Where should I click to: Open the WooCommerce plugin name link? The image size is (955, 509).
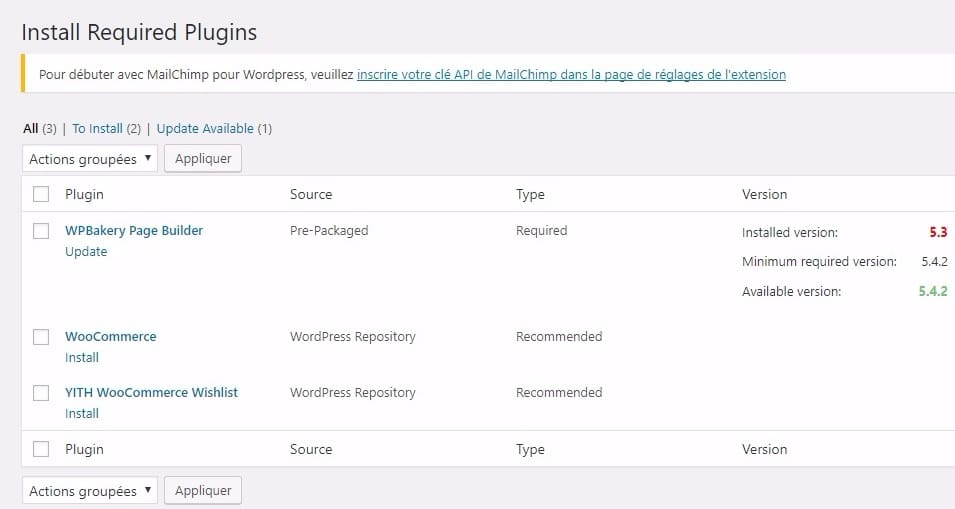tap(111, 336)
